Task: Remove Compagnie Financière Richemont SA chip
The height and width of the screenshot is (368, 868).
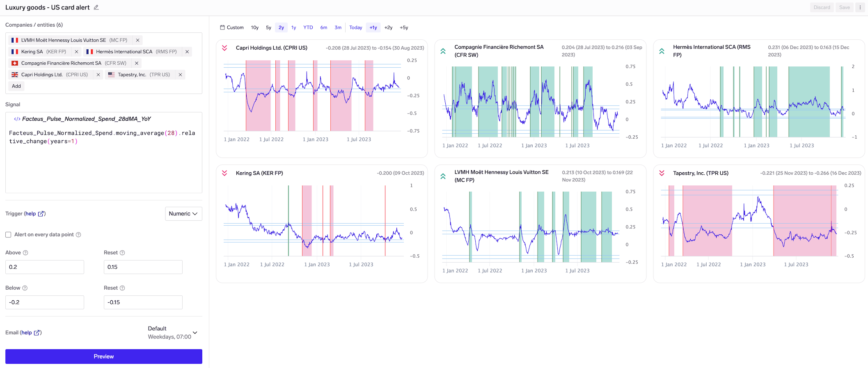Action: tap(137, 63)
